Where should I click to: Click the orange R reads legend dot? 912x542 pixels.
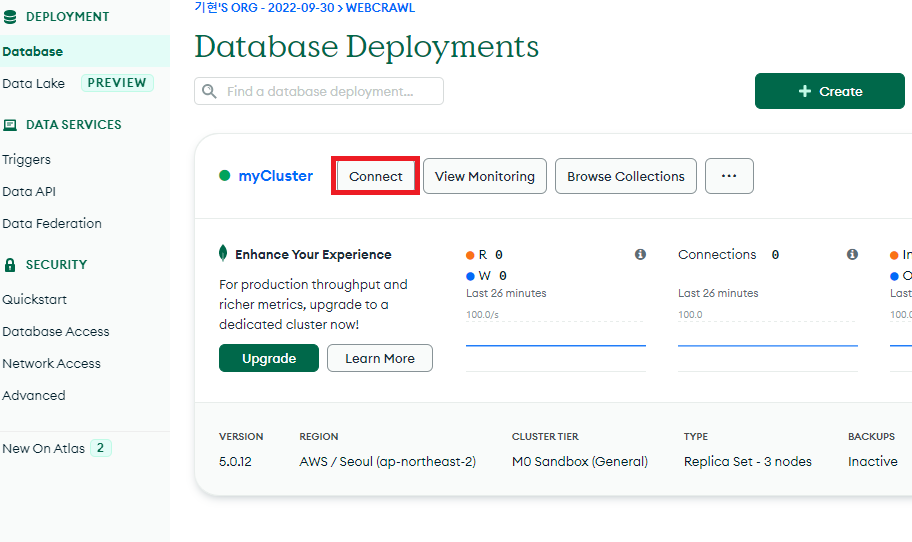[470, 255]
